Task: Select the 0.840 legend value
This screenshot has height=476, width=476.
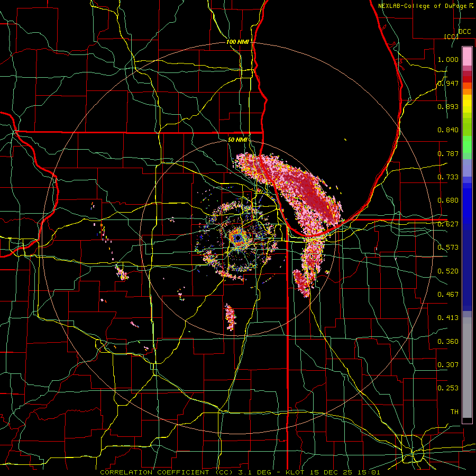Action: [448, 130]
